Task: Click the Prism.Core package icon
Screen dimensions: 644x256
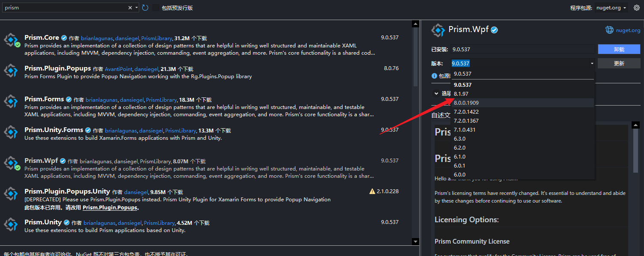Action: pos(11,40)
